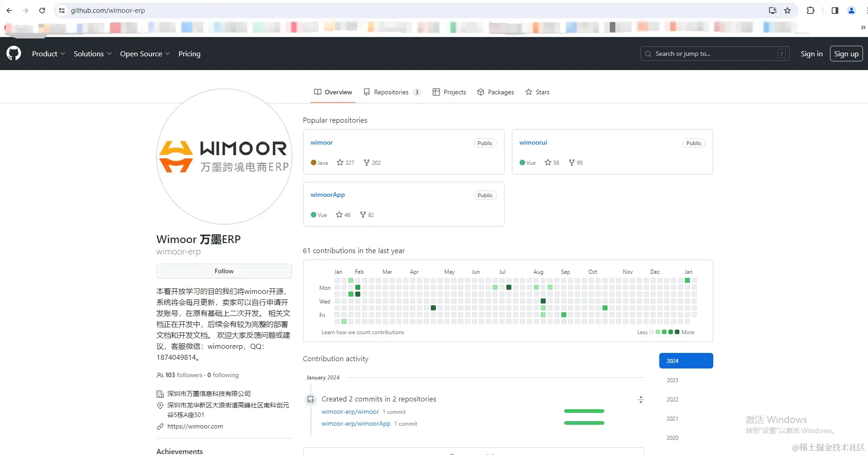Collapse the commits activity with the fold icon
The height and width of the screenshot is (455, 868).
click(x=641, y=400)
